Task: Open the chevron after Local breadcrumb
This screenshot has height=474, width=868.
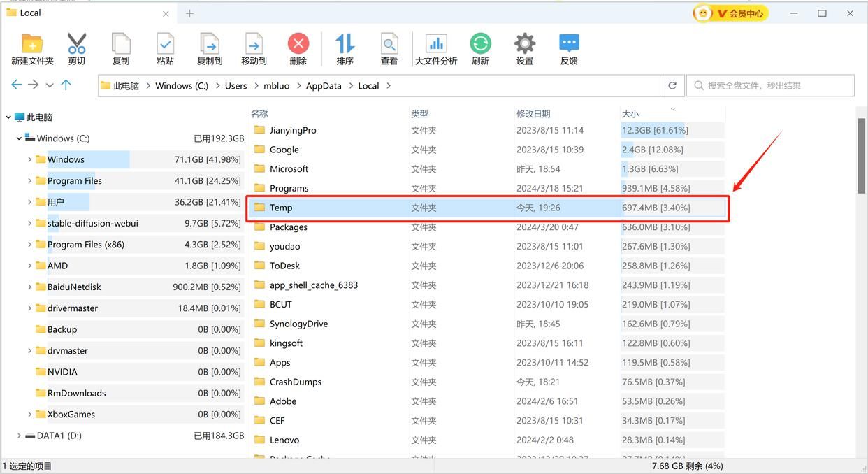Action: pyautogui.click(x=389, y=86)
